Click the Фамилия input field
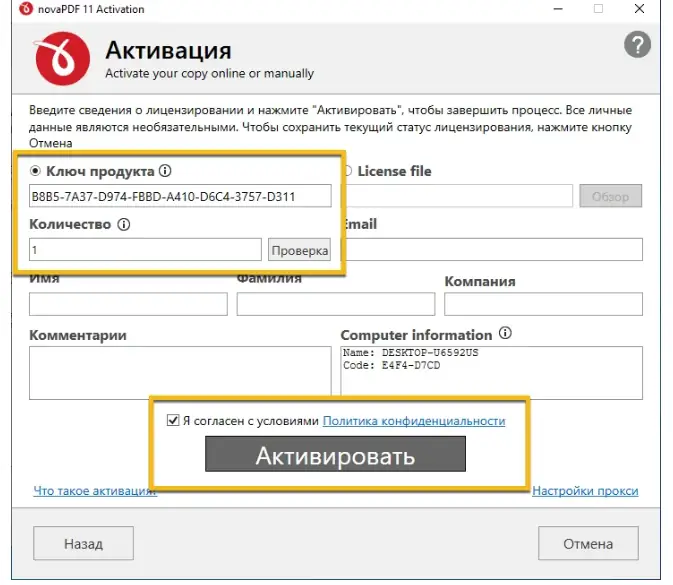The height and width of the screenshot is (585, 673). point(336,304)
